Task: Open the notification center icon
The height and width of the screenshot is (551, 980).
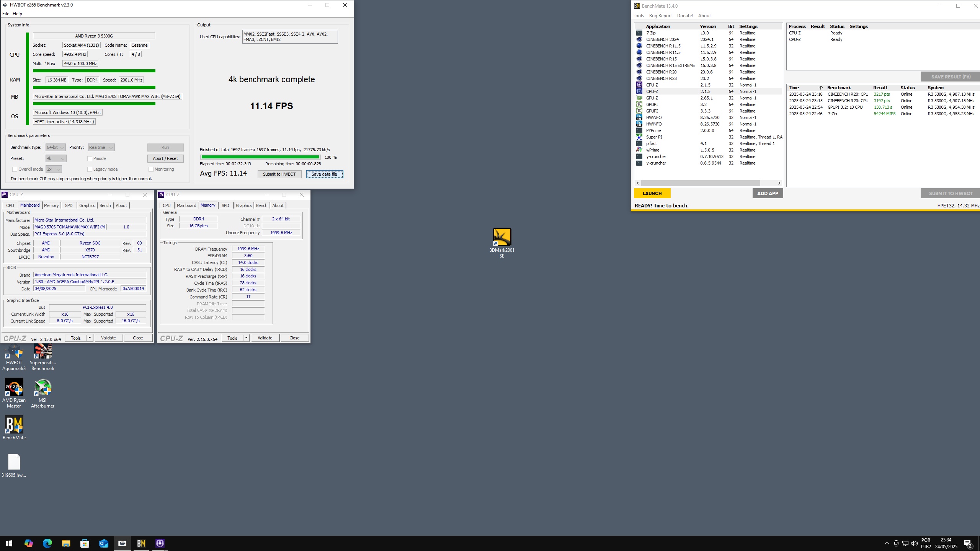Action: click(969, 543)
